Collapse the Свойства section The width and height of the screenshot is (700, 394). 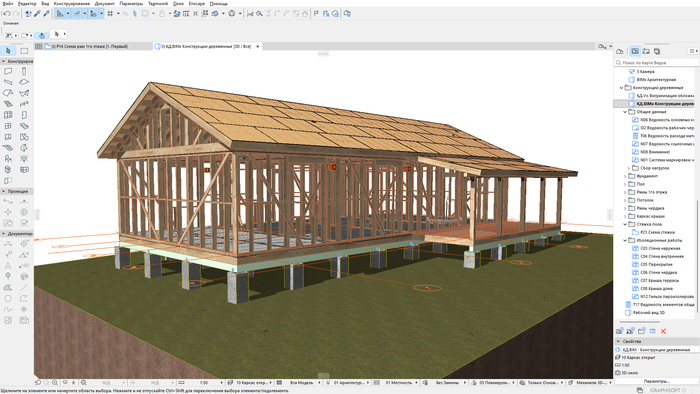pyautogui.click(x=618, y=341)
